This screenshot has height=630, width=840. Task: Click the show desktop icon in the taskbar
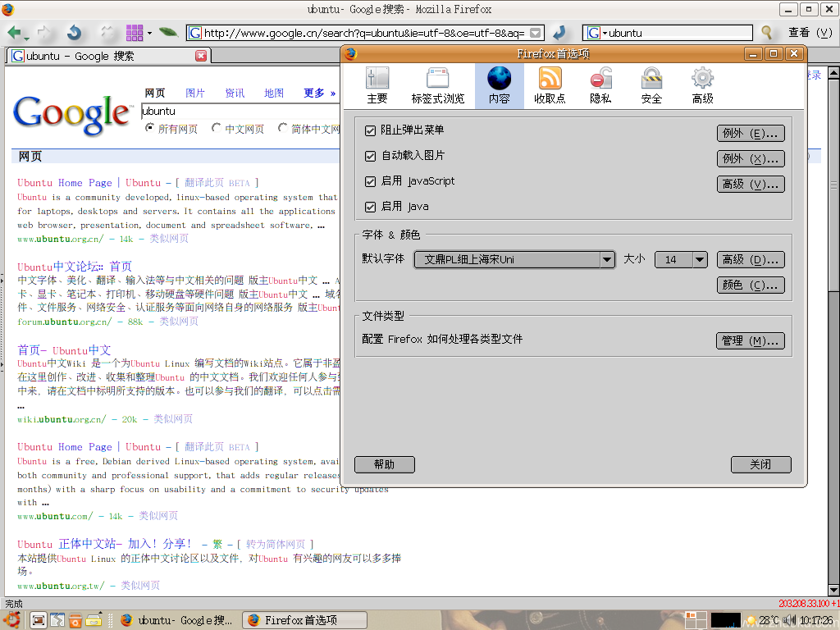pyautogui.click(x=38, y=620)
